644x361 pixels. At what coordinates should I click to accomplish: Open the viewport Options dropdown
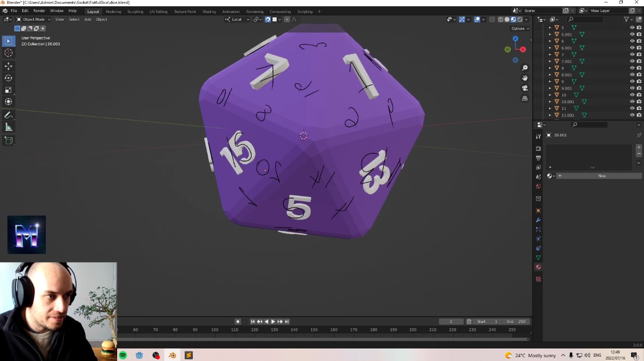(520, 28)
